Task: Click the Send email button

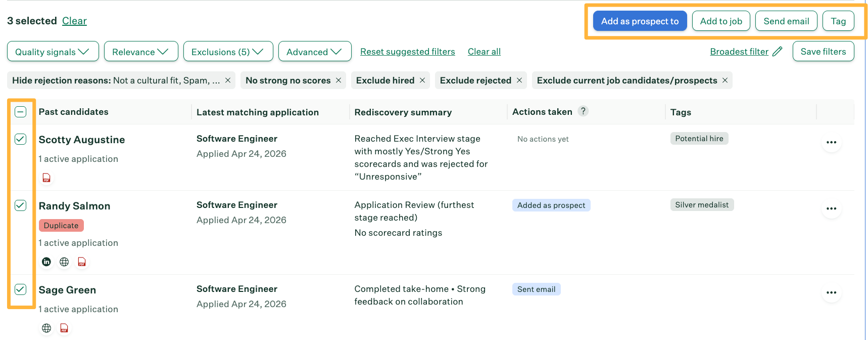Action: point(786,21)
